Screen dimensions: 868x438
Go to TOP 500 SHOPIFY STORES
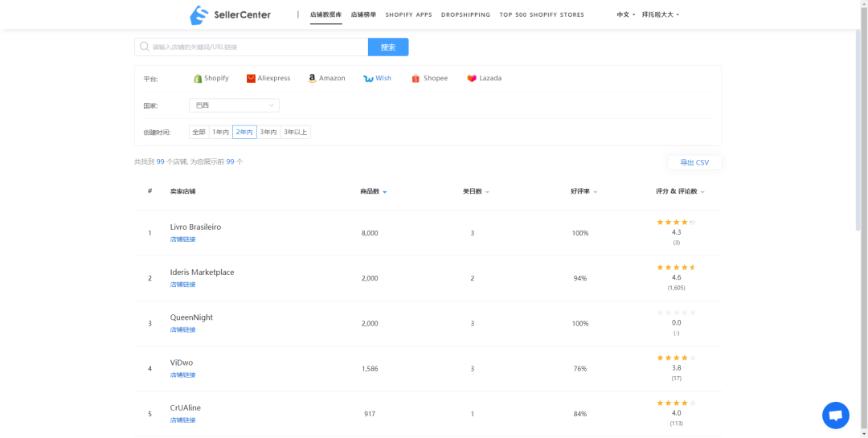[542, 14]
